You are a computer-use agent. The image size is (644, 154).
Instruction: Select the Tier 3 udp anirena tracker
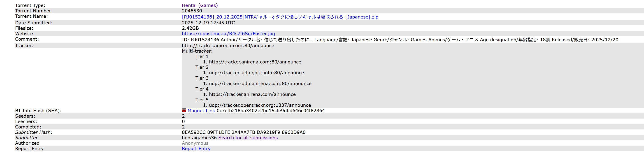pos(260,84)
